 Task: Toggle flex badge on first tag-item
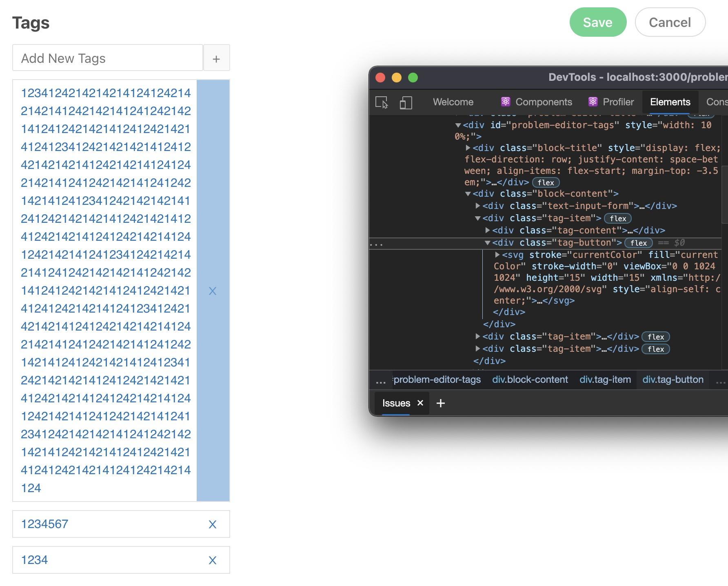[x=618, y=219]
